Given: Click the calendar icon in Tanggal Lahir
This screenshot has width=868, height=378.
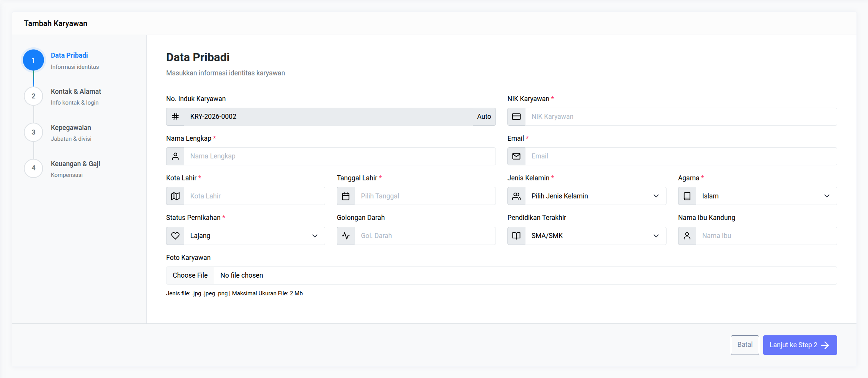Looking at the screenshot, I should 346,196.
